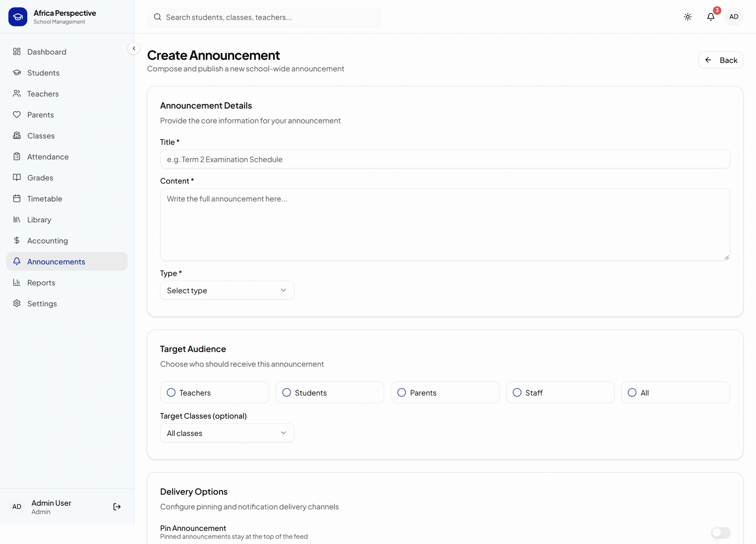Click the Dashboard grid icon

pyautogui.click(x=17, y=51)
